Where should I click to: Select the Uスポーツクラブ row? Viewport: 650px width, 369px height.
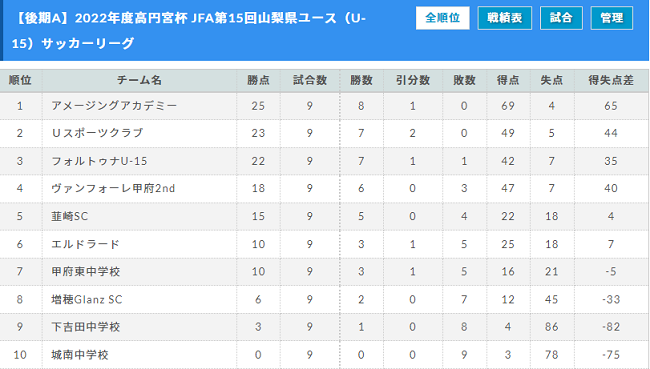click(x=324, y=133)
